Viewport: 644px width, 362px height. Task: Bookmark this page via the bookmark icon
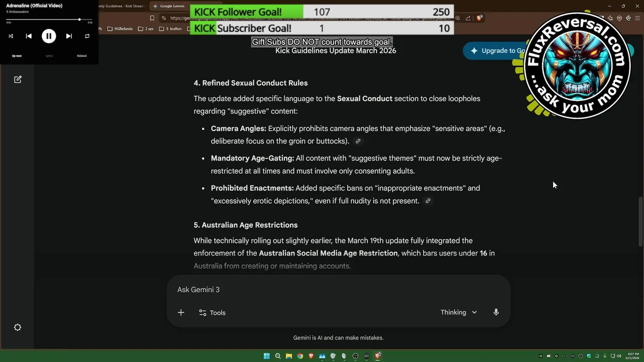click(152, 18)
